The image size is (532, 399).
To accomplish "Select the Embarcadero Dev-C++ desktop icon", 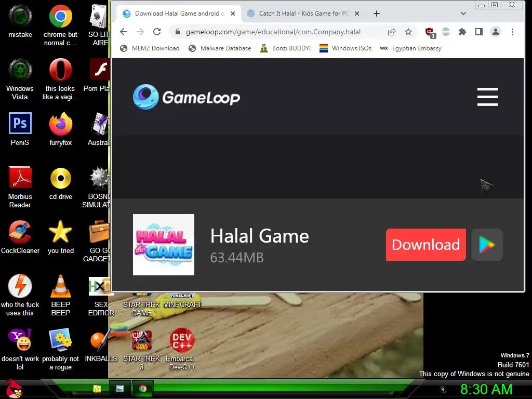I will [x=182, y=349].
